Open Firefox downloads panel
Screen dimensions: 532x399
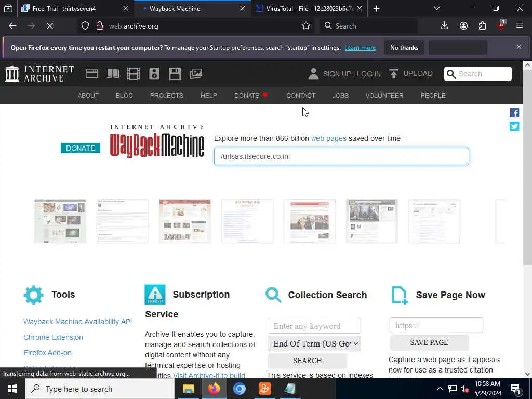point(445,26)
